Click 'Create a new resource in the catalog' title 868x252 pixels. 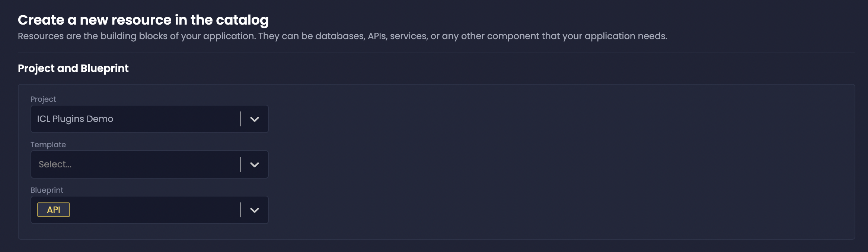coord(143,20)
